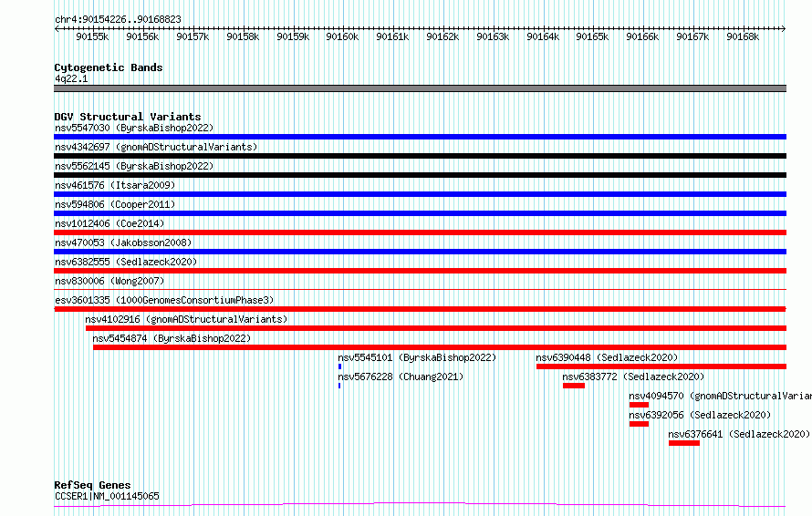This screenshot has height=516, width=812.
Task: Select the nsv830006 (Wong2007) thin red line
Action: [420, 290]
